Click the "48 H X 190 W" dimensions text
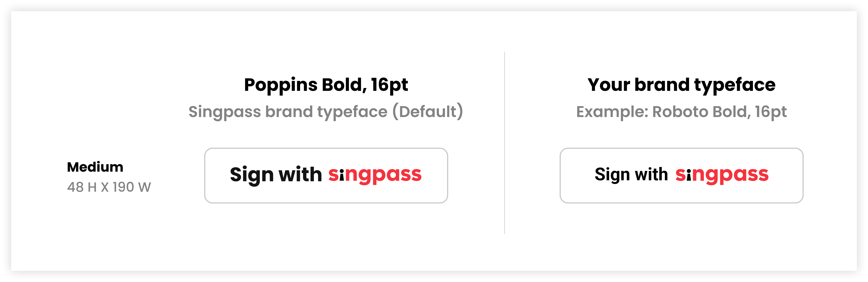This screenshot has height=282, width=868. tap(109, 187)
